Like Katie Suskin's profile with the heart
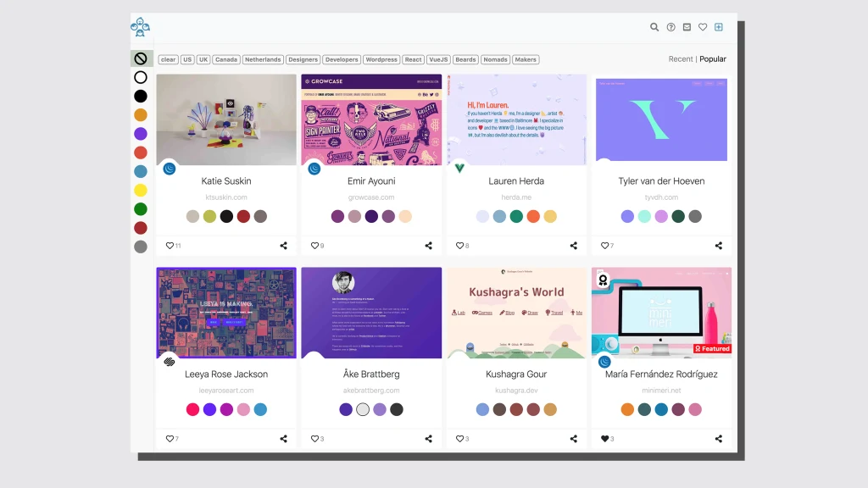The width and height of the screenshot is (868, 488). [171, 245]
